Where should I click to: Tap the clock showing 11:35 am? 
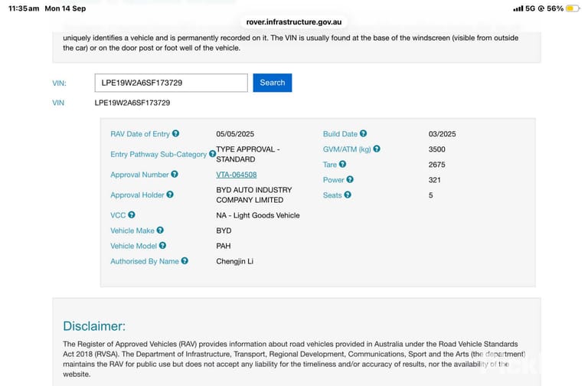coord(24,8)
